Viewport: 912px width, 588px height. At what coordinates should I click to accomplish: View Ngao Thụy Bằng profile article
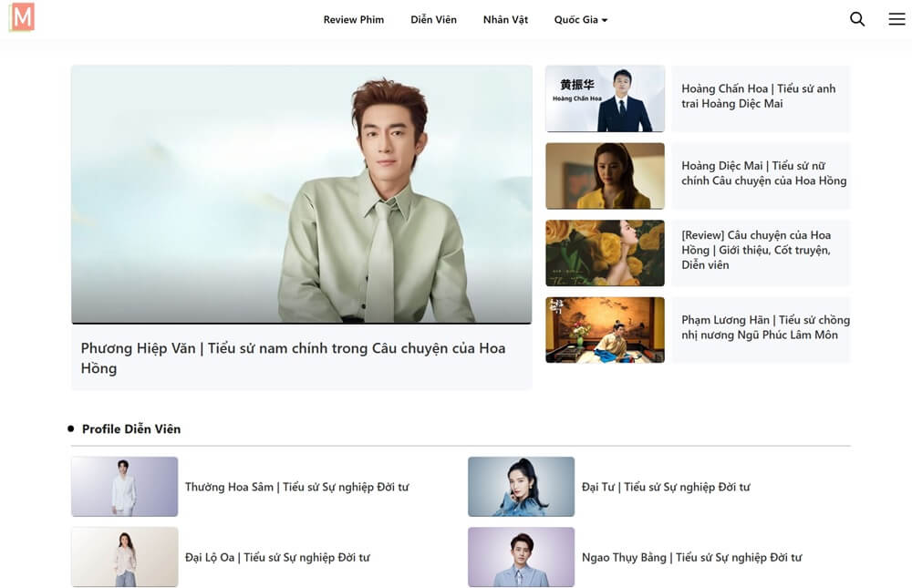[691, 557]
